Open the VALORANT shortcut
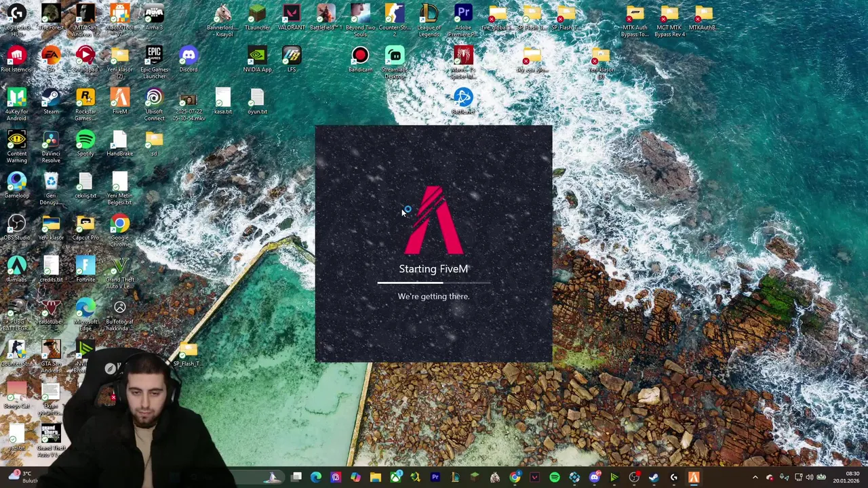The image size is (868, 488). tap(292, 18)
